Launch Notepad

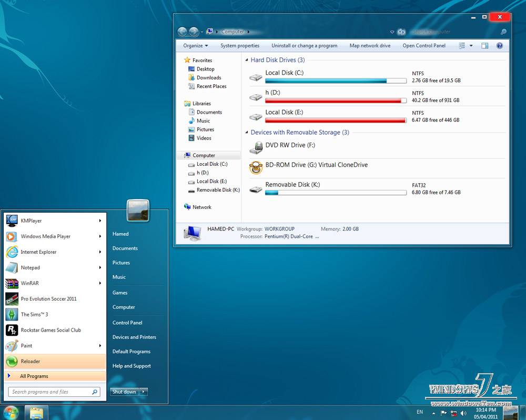(30, 267)
